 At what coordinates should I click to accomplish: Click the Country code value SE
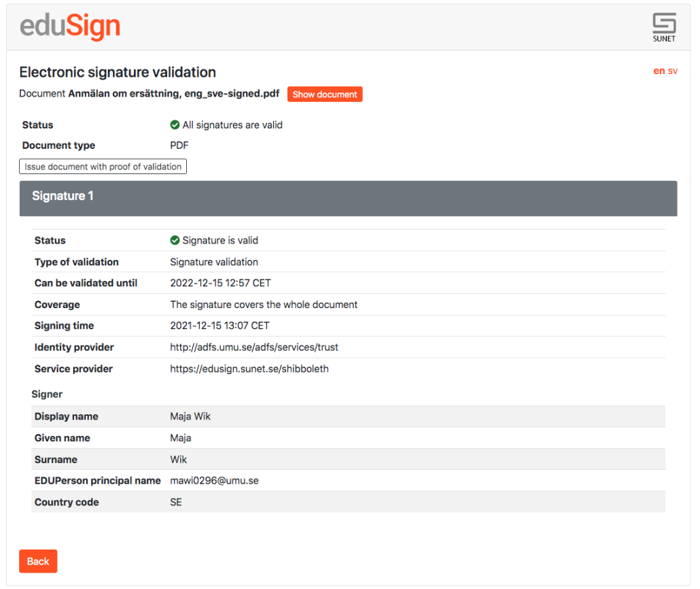click(x=176, y=503)
